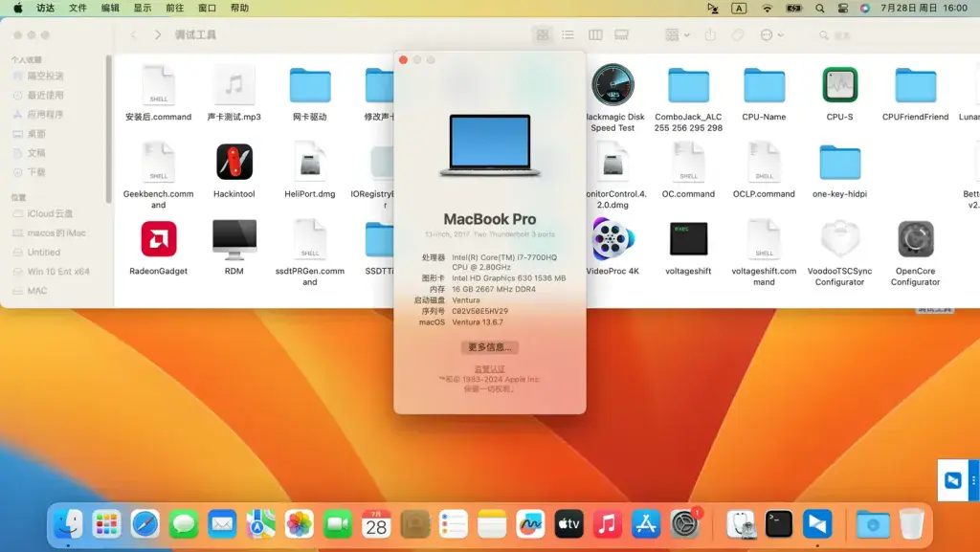Open the Finder action ellipsis menu
980x552 pixels.
pos(771,35)
